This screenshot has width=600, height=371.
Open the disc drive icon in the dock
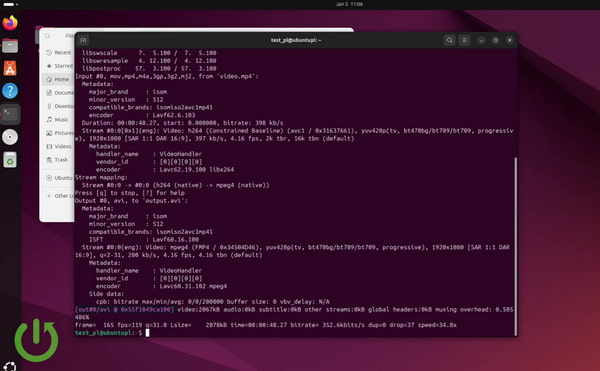[10, 137]
